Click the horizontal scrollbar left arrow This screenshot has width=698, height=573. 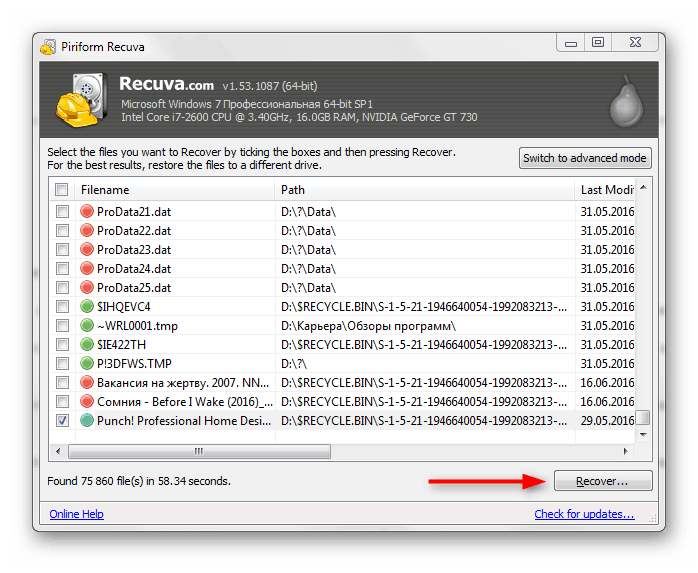(58, 451)
